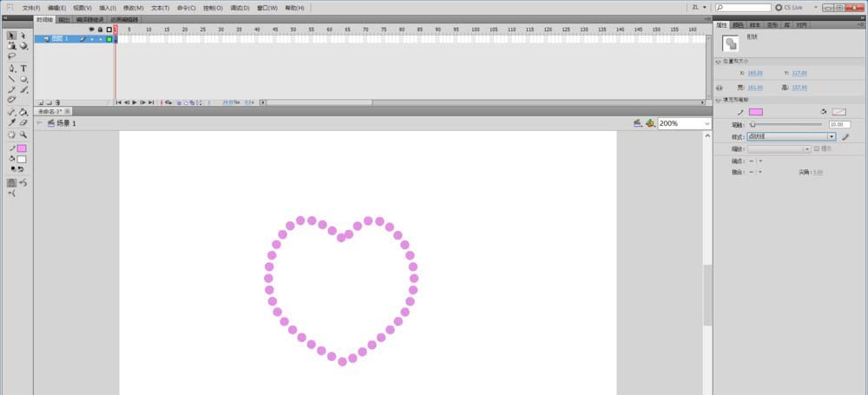This screenshot has height=395, width=868.
Task: Select the Lasso tool
Action: (x=11, y=56)
